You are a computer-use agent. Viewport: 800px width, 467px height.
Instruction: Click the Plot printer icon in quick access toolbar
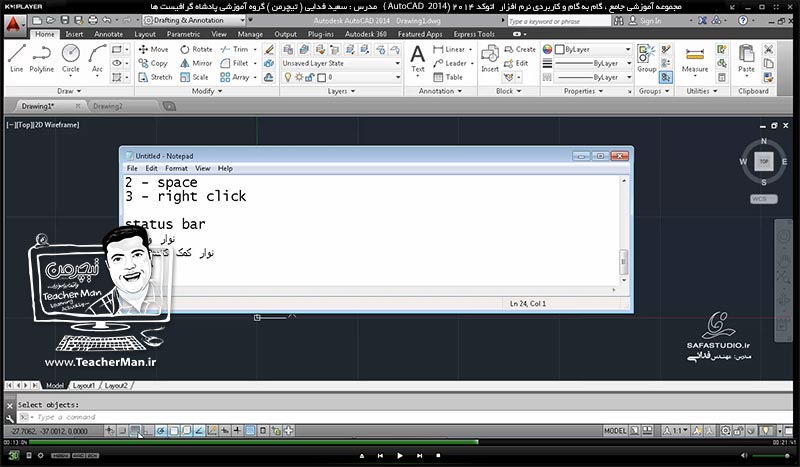[x=92, y=20]
